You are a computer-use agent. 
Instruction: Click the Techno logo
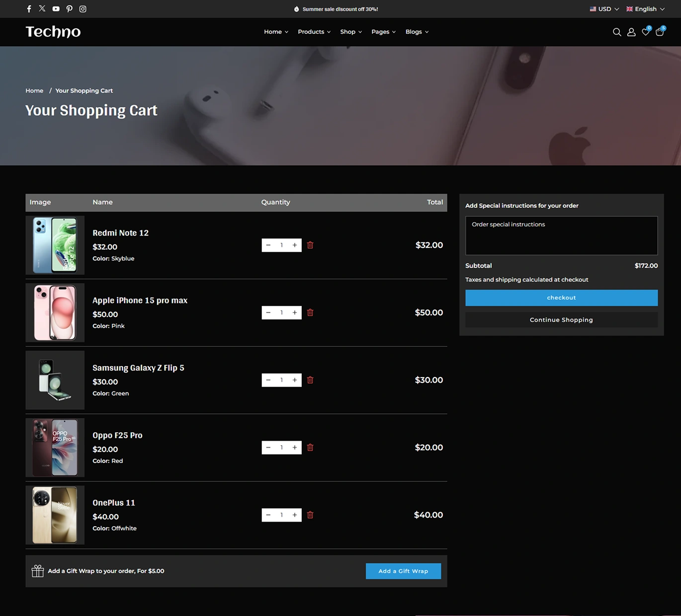pyautogui.click(x=53, y=32)
